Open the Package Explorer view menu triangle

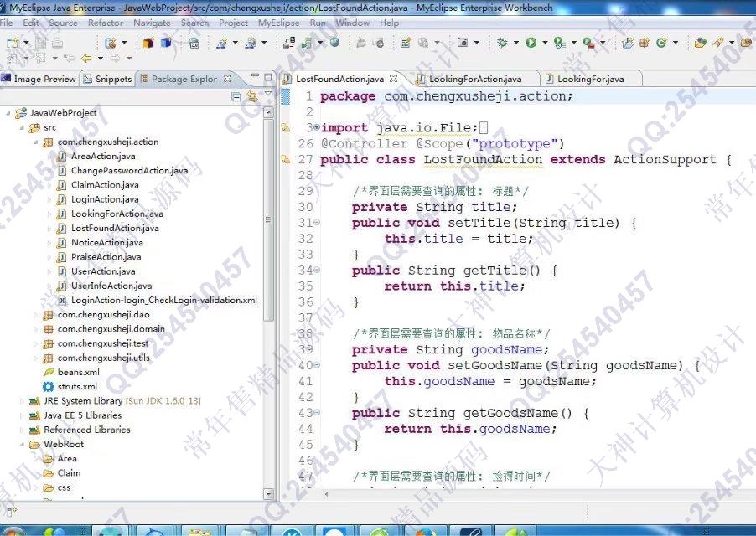267,94
